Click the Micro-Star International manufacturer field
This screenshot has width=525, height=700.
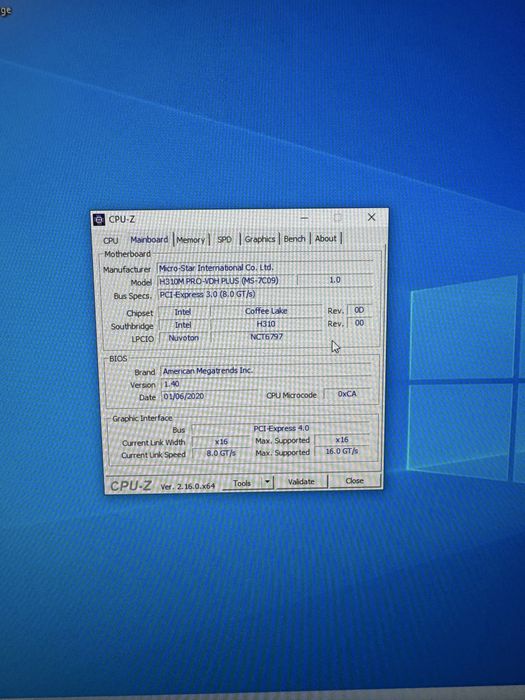tap(265, 268)
